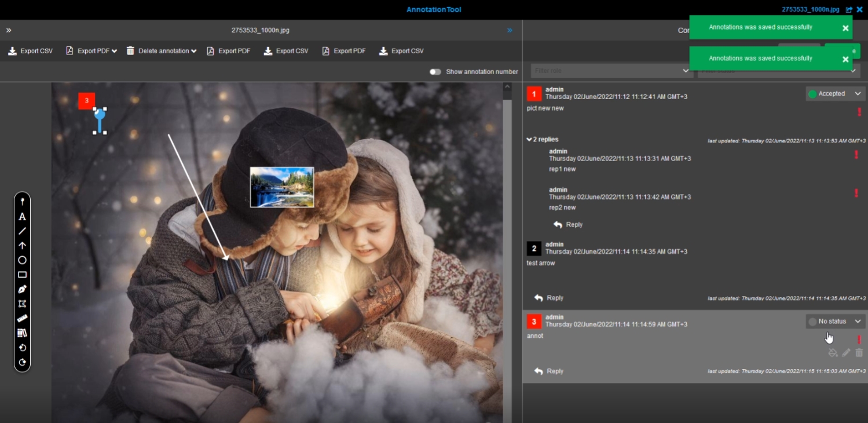Select the ruler measurement tool
This screenshot has width=868, height=423.
22,318
